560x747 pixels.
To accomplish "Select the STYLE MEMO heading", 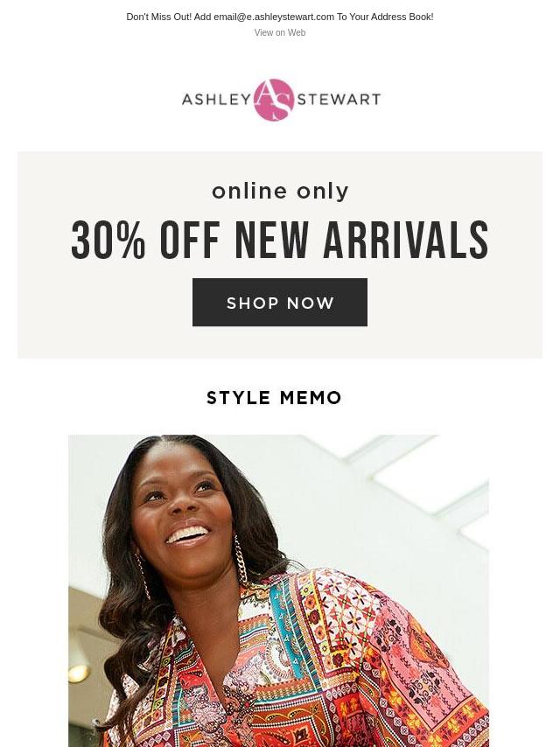I will [x=274, y=398].
